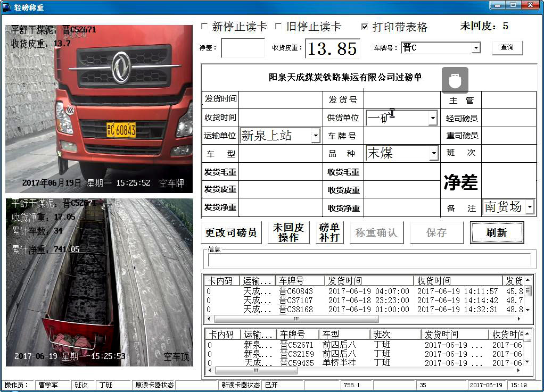This screenshot has height=392, width=544.
Task: Toggle the 旧停止读卡 checkbox
Action: 278,27
